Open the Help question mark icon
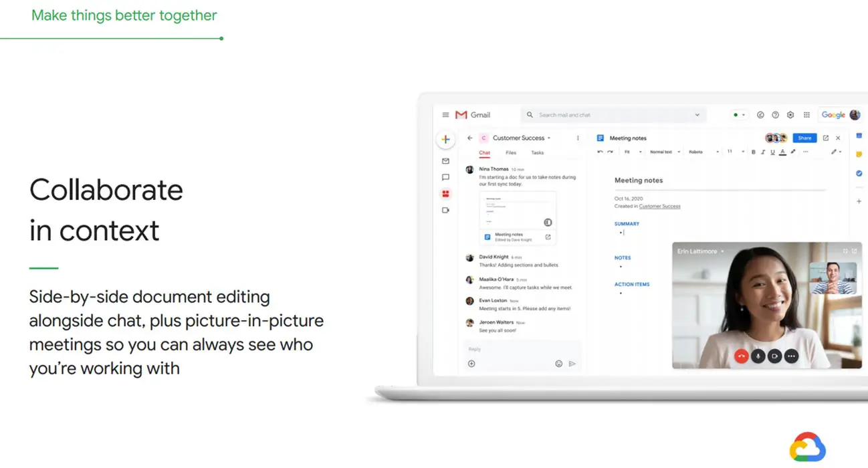Viewport: 868px width, 468px height. click(775, 115)
